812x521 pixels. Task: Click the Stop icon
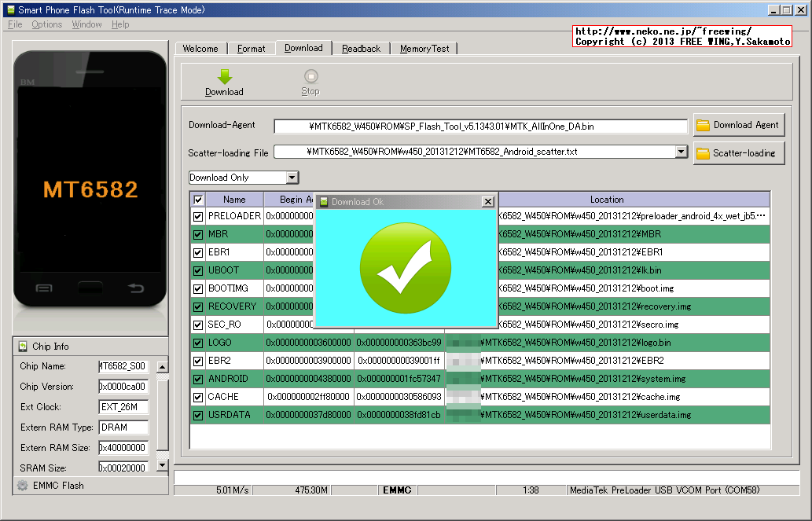click(310, 77)
